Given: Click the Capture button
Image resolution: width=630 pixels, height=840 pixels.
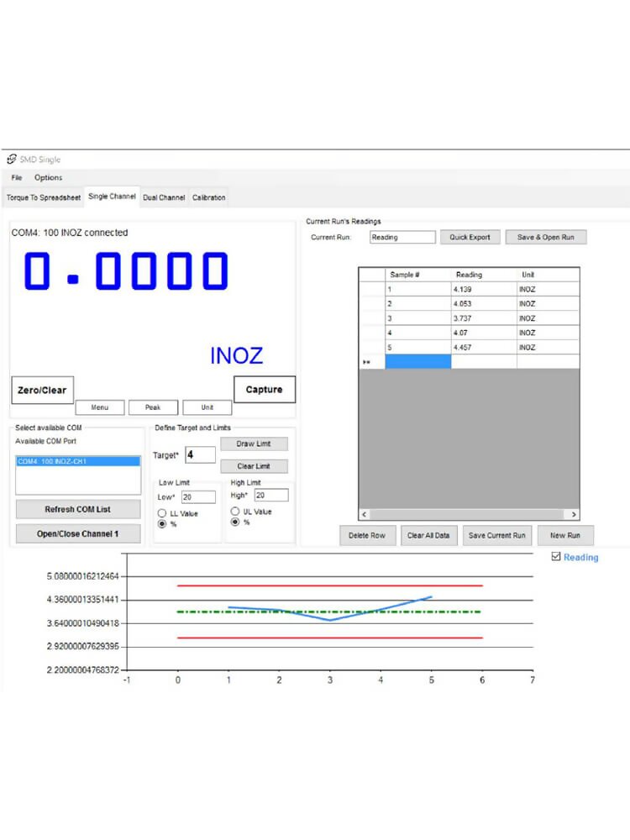Looking at the screenshot, I should pyautogui.click(x=264, y=390).
